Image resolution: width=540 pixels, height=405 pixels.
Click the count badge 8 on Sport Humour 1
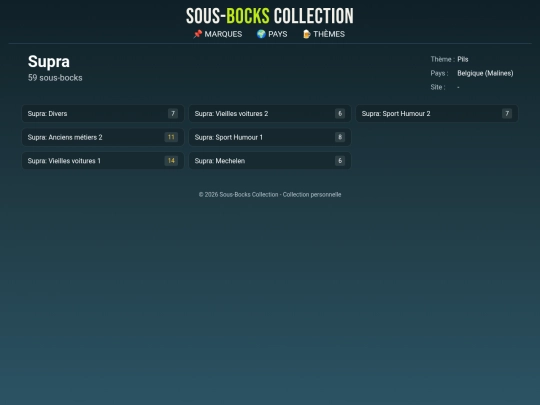[340, 137]
